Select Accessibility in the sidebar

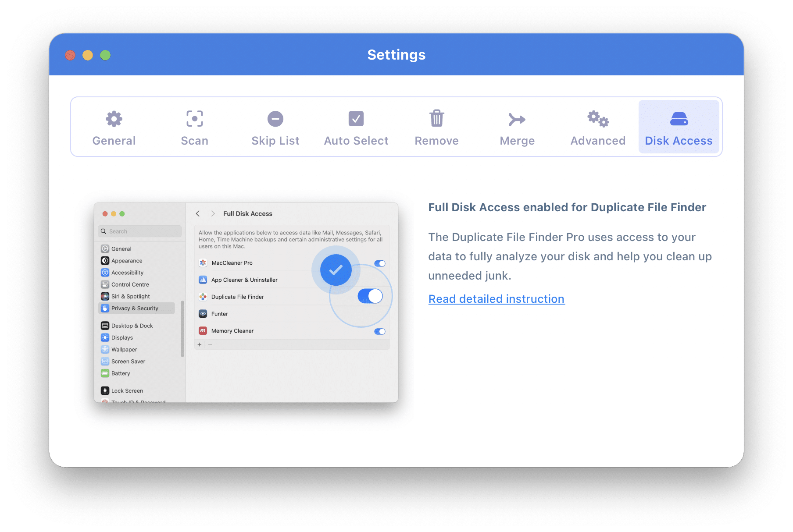(x=137, y=273)
